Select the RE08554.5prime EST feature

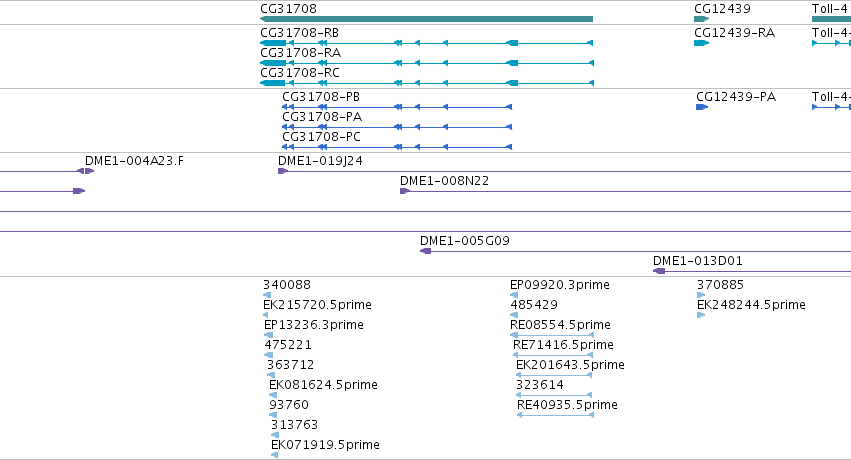click(x=552, y=335)
